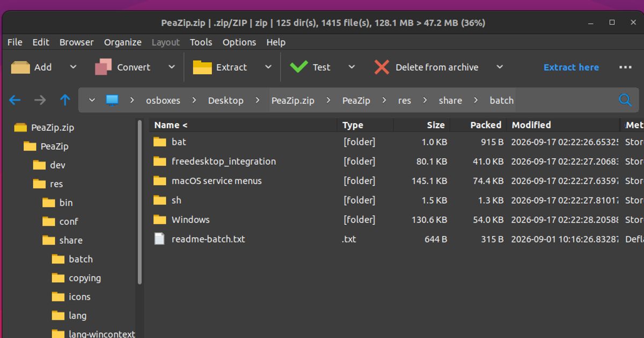This screenshot has width=644, height=338.
Task: Click the bat folder icon in file list
Action: tap(160, 142)
